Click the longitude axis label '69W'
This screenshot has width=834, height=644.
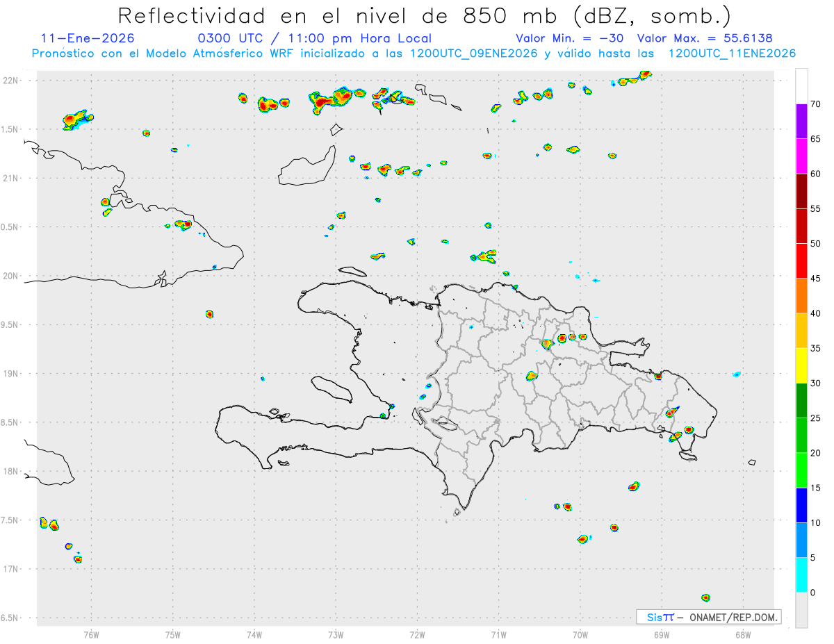pos(662,634)
